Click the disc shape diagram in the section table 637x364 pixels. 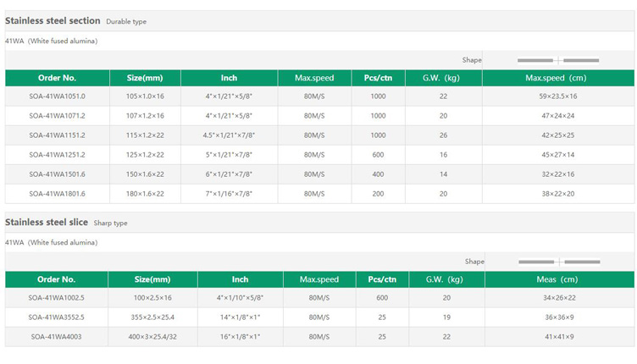coord(557,60)
